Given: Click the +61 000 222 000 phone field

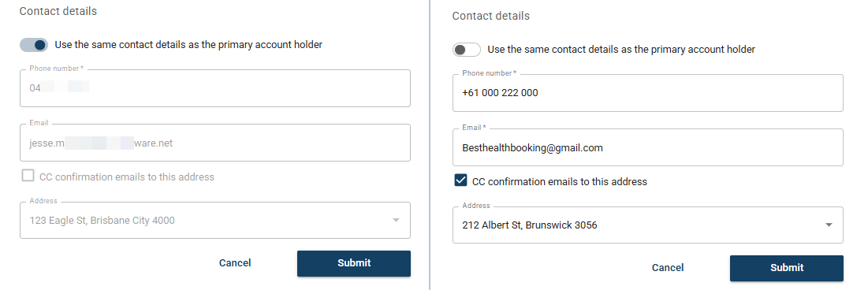Looking at the screenshot, I should click(648, 93).
